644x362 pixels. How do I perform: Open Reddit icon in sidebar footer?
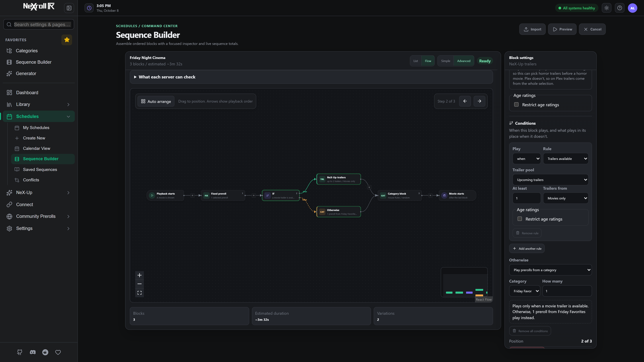pyautogui.click(x=45, y=352)
